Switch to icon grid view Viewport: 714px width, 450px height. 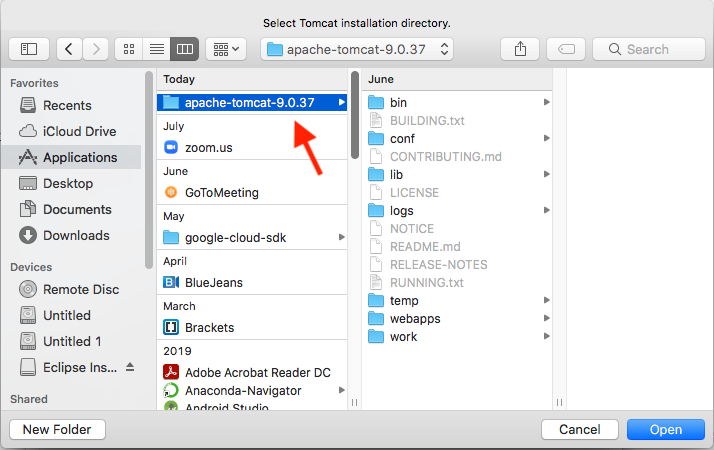[129, 49]
